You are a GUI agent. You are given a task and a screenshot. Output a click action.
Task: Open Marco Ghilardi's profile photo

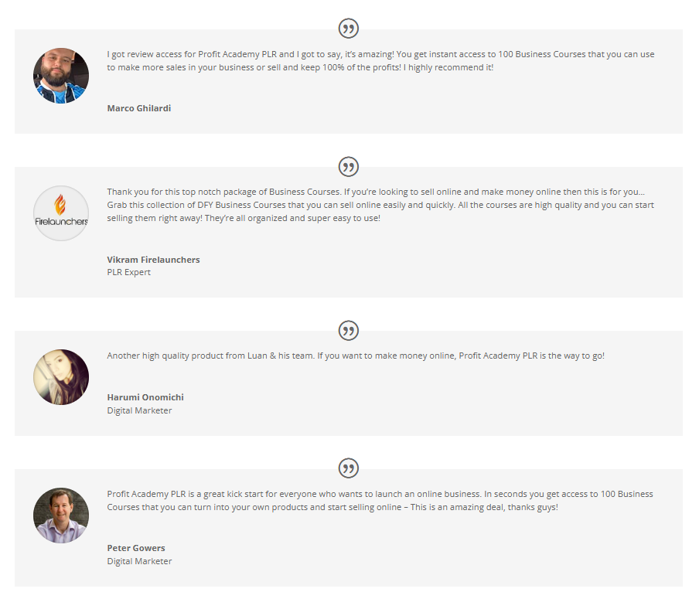(61, 77)
